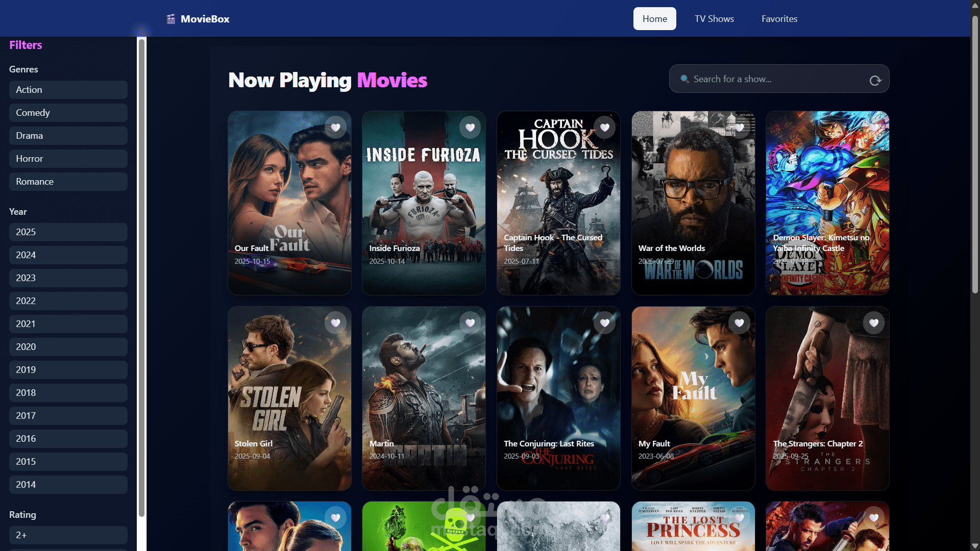Open the Stolen Girl movie poster
Image resolution: width=980 pixels, height=551 pixels.
[x=289, y=398]
